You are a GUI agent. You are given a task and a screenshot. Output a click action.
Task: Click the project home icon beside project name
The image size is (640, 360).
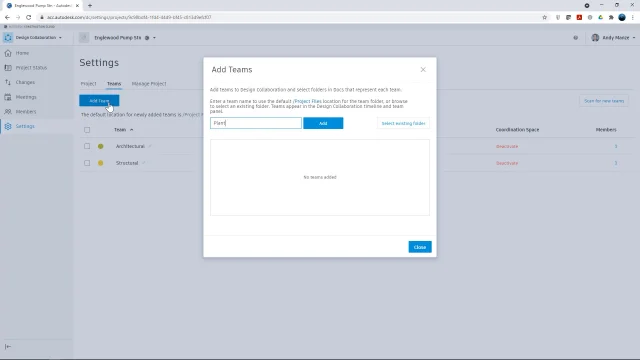[84, 38]
